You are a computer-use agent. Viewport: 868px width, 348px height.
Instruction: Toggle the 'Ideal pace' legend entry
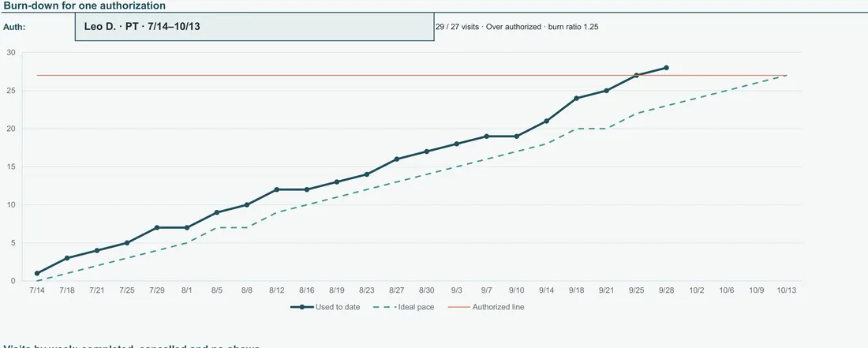[x=403, y=307]
